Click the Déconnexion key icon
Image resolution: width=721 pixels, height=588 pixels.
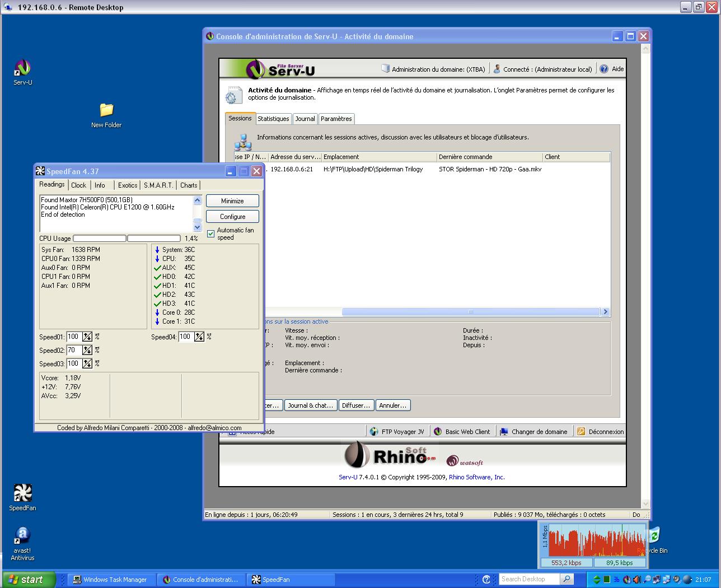pos(581,431)
